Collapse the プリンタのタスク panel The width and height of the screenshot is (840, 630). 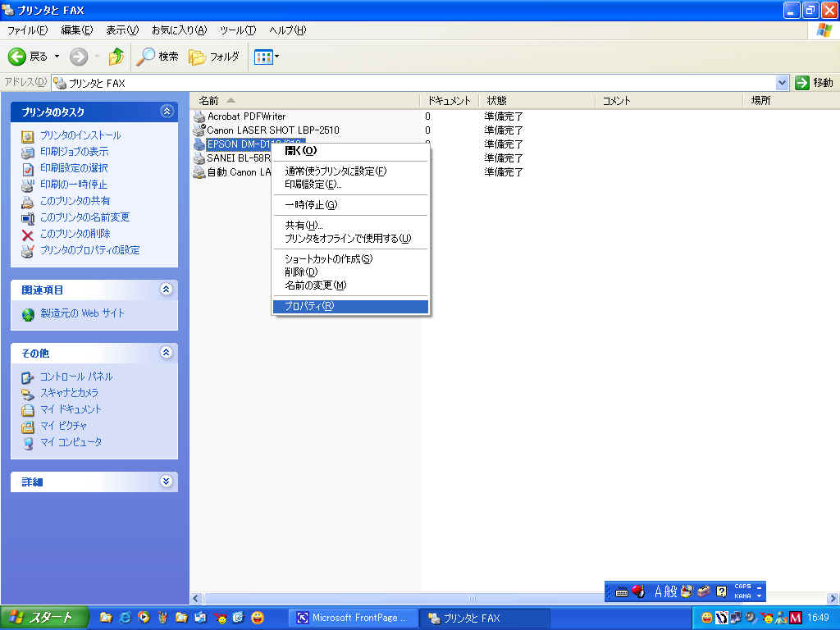[167, 112]
